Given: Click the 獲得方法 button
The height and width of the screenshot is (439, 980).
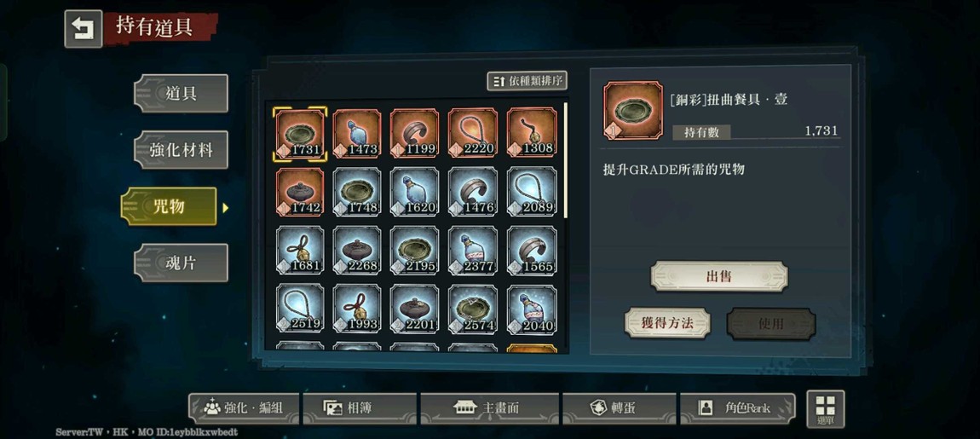Looking at the screenshot, I should click(x=667, y=323).
